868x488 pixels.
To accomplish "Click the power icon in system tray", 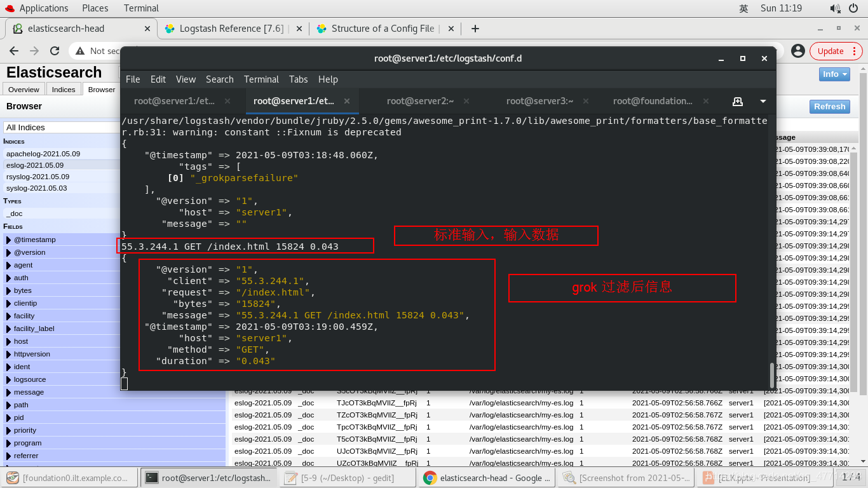I will pyautogui.click(x=853, y=8).
